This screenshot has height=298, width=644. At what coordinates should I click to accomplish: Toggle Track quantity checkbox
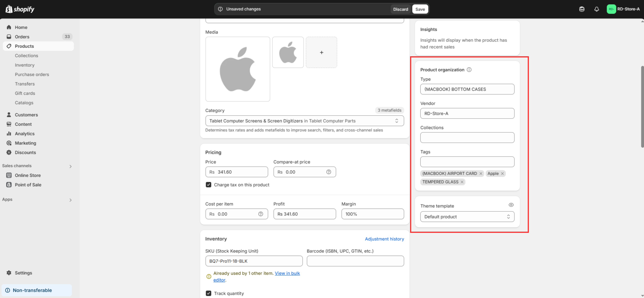[209, 293]
